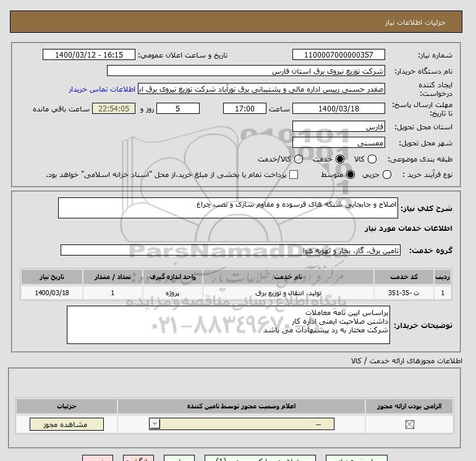Click the service code cell ت -35-351
The height and width of the screenshot is (461, 476).
pyautogui.click(x=404, y=293)
